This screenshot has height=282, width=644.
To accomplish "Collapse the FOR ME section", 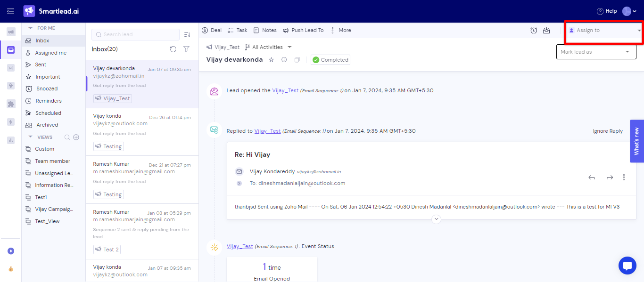I will pyautogui.click(x=31, y=28).
